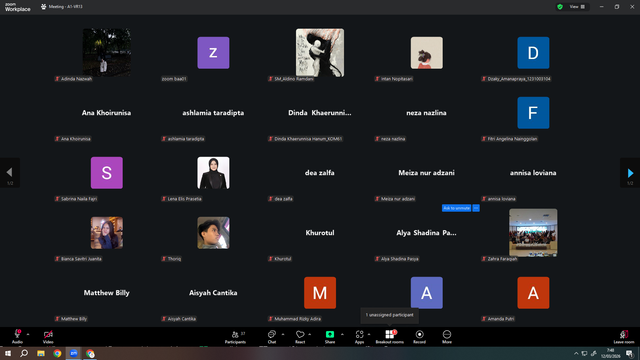Click the large name Aisyah Cantika
The height and width of the screenshot is (360, 640).
(x=213, y=293)
